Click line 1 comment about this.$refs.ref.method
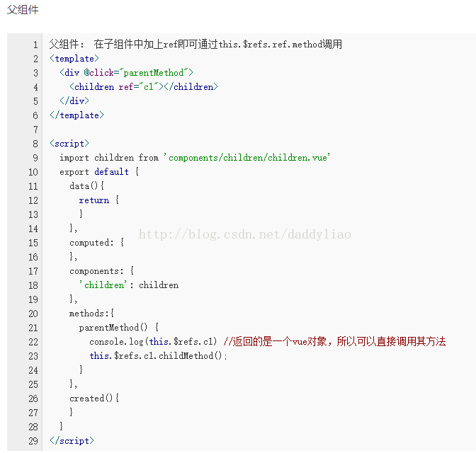476x453 pixels. [x=195, y=45]
